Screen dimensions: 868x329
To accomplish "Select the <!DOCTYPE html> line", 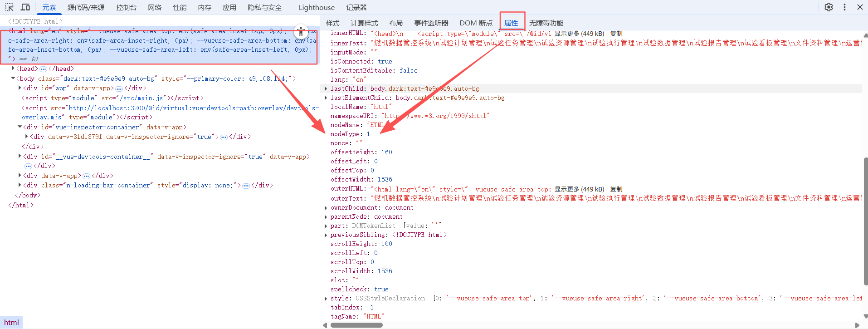I will pos(35,21).
